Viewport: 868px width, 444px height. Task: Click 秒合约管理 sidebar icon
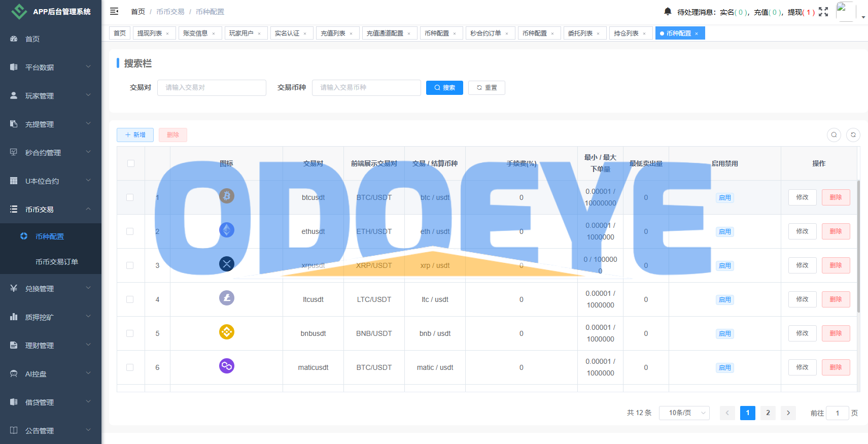[14, 152]
